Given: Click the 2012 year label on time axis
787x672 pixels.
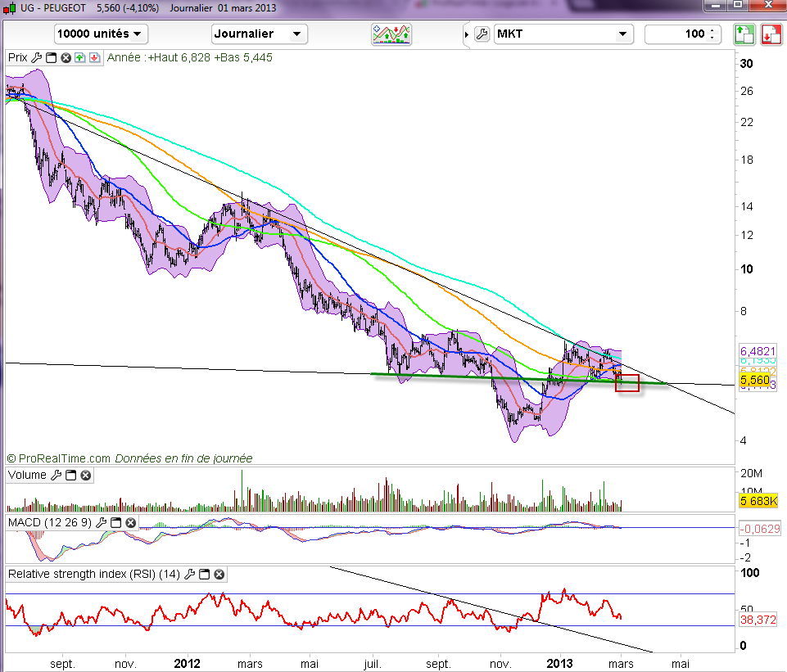Looking at the screenshot, I should [187, 664].
